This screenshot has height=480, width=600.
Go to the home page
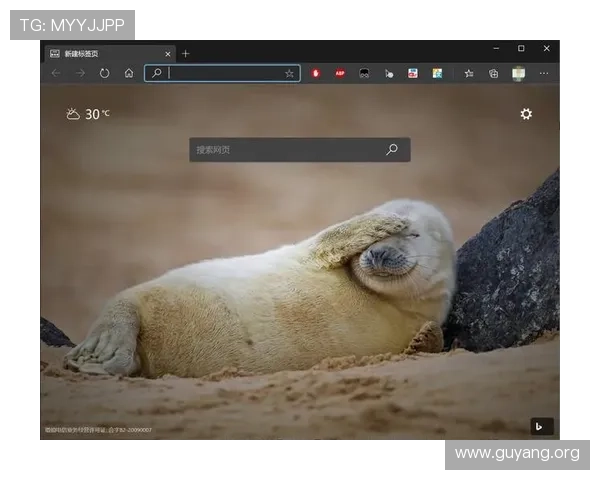[x=129, y=73]
